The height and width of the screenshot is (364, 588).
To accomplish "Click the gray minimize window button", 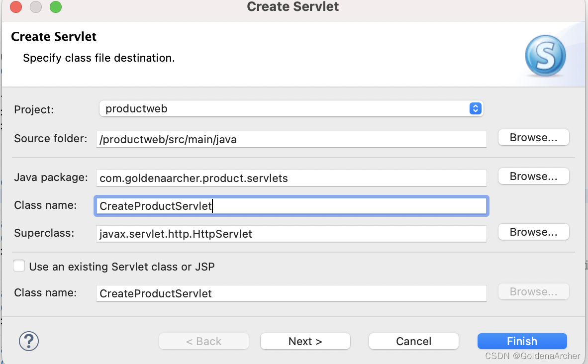I will (x=36, y=7).
